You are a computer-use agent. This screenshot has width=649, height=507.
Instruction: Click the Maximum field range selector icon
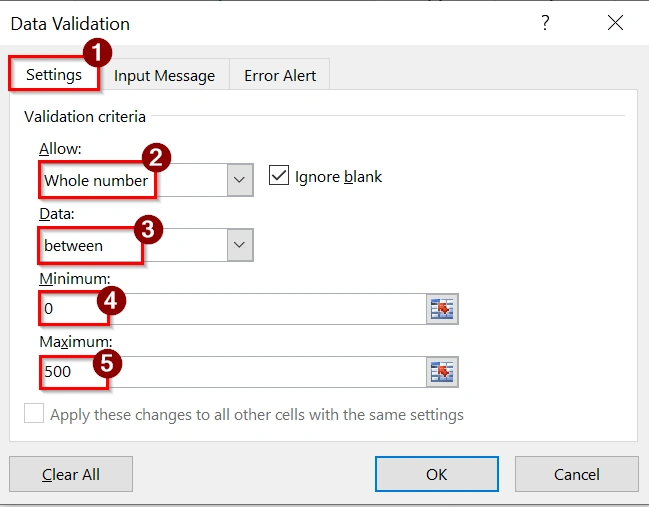(441, 373)
